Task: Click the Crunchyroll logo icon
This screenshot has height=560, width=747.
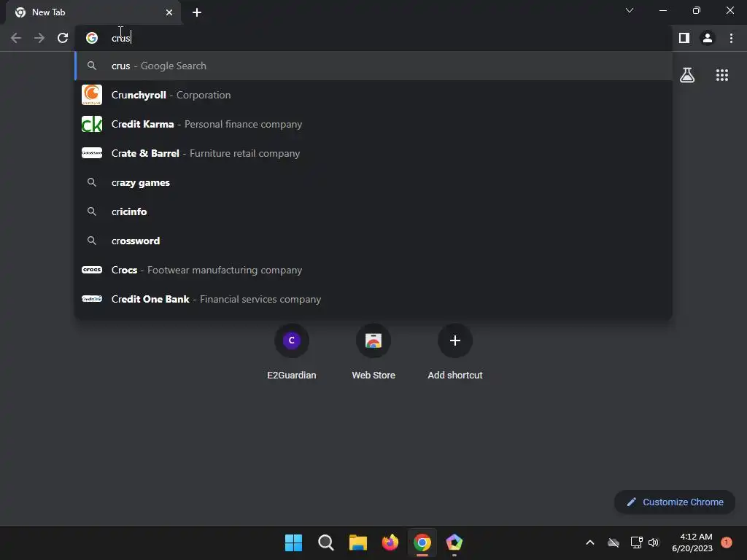Action: (92, 95)
